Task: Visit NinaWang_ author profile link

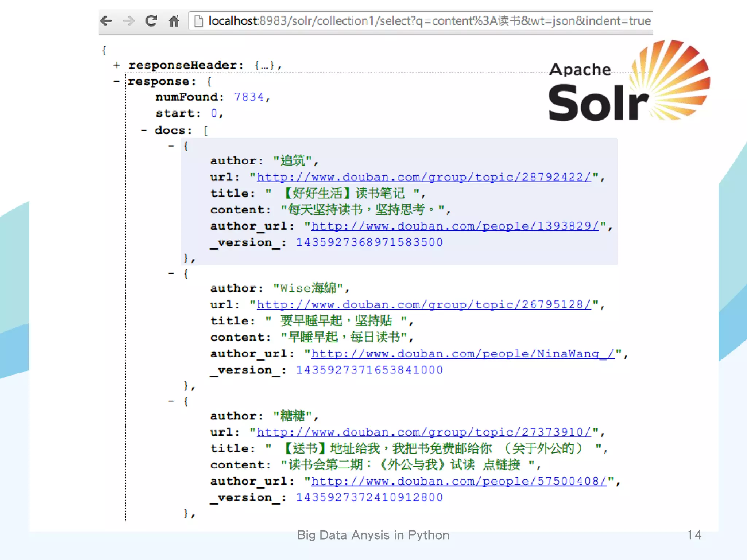Action: [462, 354]
